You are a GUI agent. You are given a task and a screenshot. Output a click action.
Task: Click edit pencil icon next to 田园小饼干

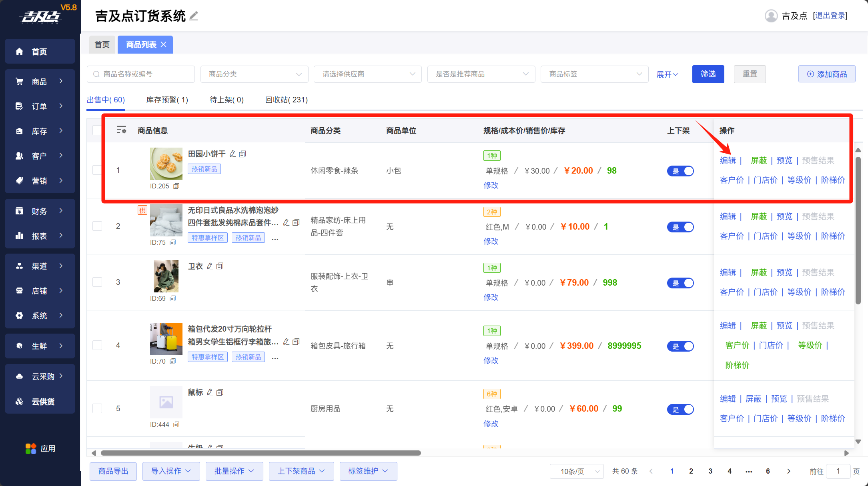(x=233, y=154)
